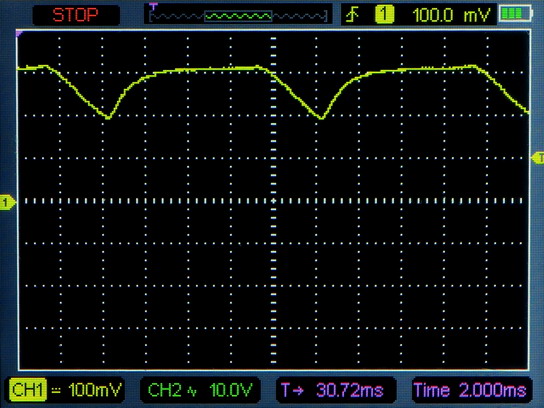Click the CH2 AC coupling symbol
Viewport: 544px width, 408px height.
tap(192, 391)
